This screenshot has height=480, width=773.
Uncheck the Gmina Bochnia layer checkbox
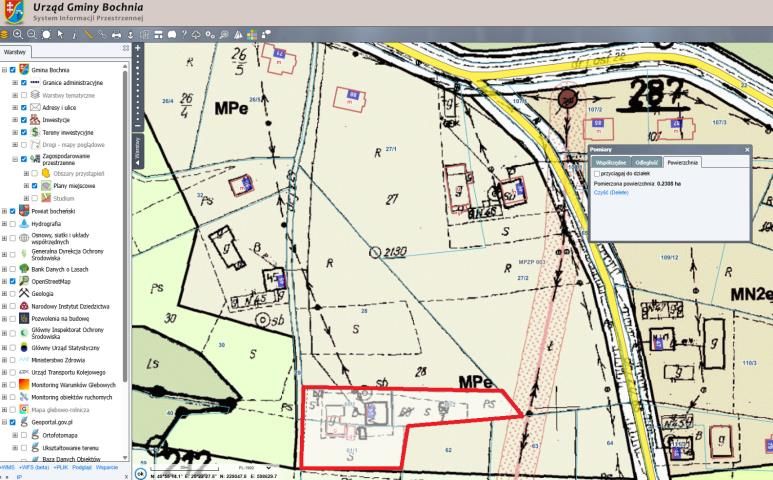[x=13, y=70]
